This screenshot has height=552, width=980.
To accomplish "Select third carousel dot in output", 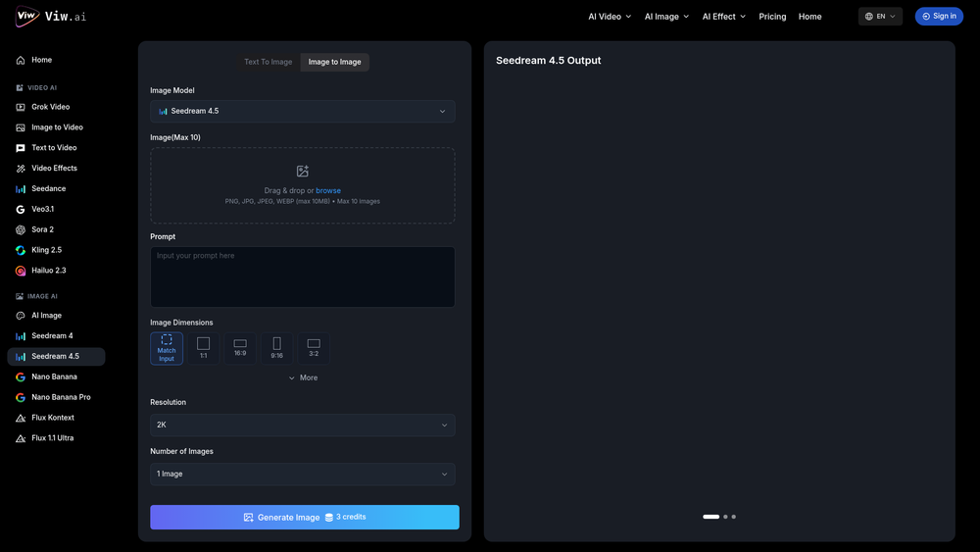I will [734, 517].
